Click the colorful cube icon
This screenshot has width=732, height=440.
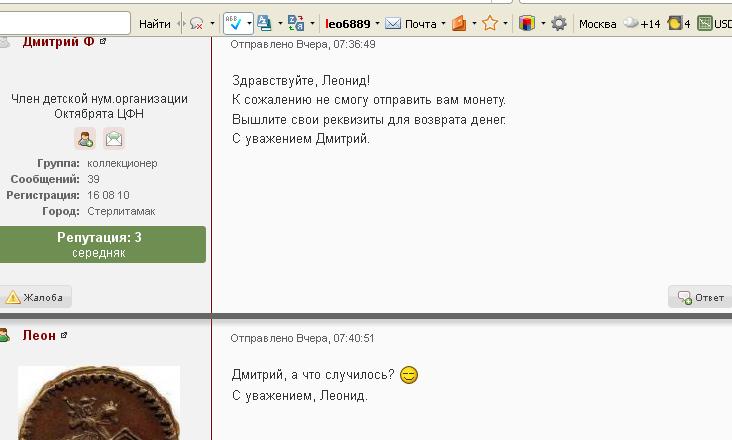pos(527,23)
